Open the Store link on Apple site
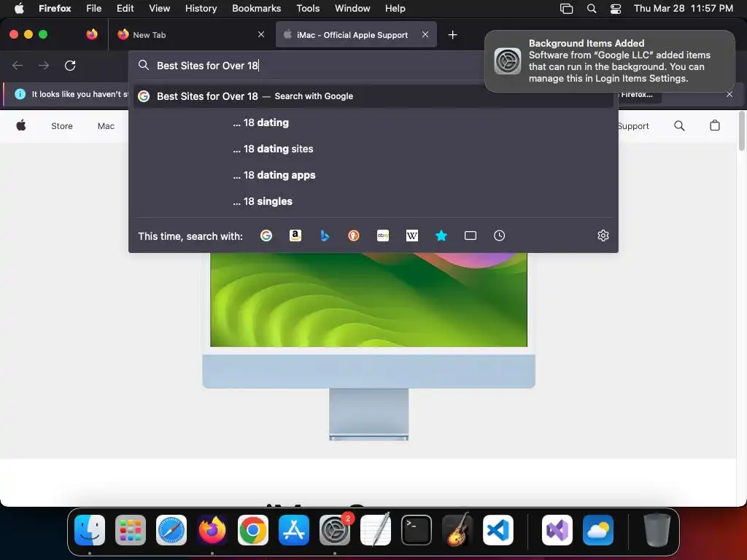This screenshot has width=747, height=560. tap(62, 126)
